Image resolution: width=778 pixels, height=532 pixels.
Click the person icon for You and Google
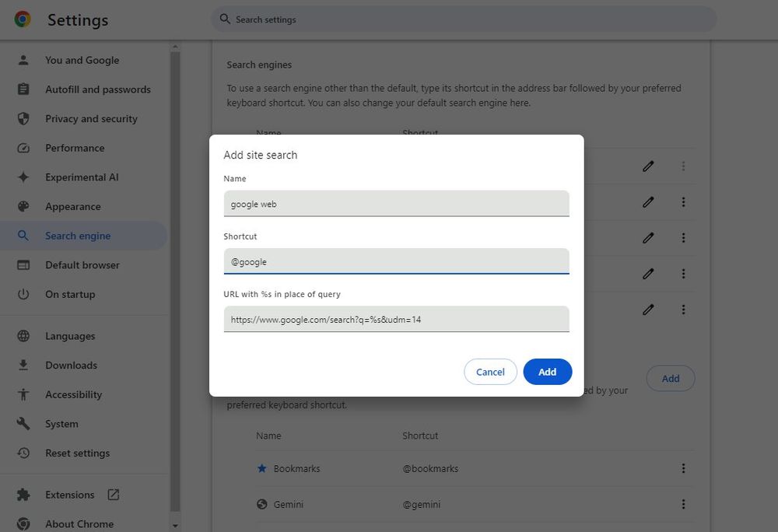tap(23, 60)
